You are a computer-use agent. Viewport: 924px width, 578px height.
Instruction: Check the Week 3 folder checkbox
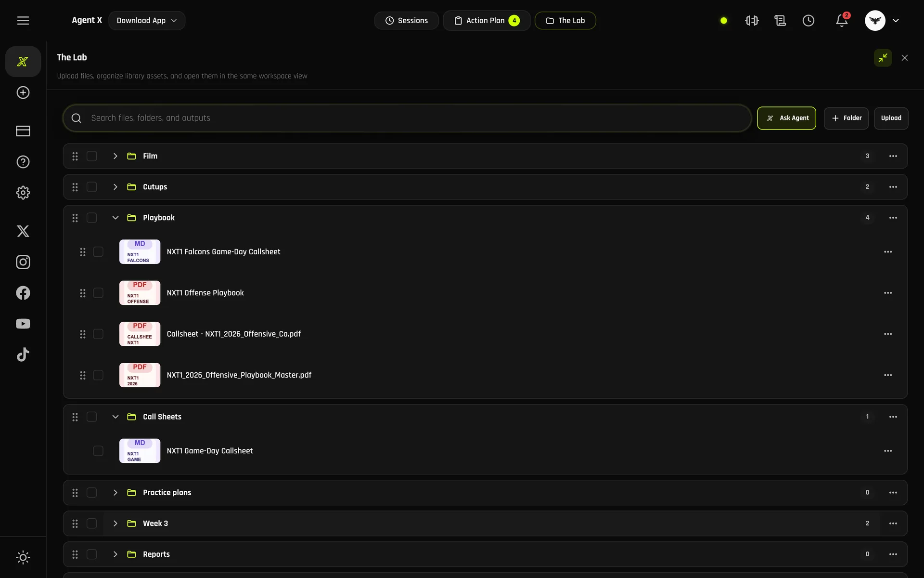pyautogui.click(x=92, y=524)
